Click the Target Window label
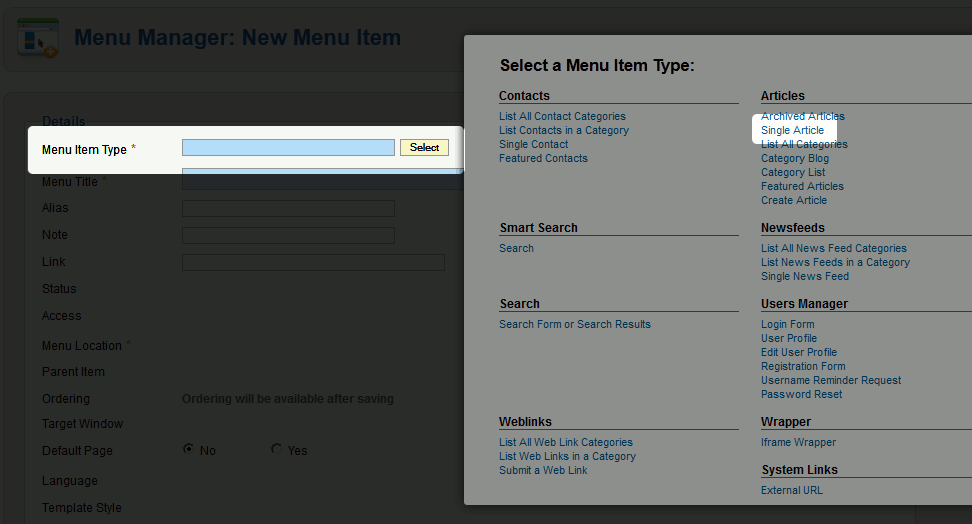The image size is (972, 524). tap(82, 424)
